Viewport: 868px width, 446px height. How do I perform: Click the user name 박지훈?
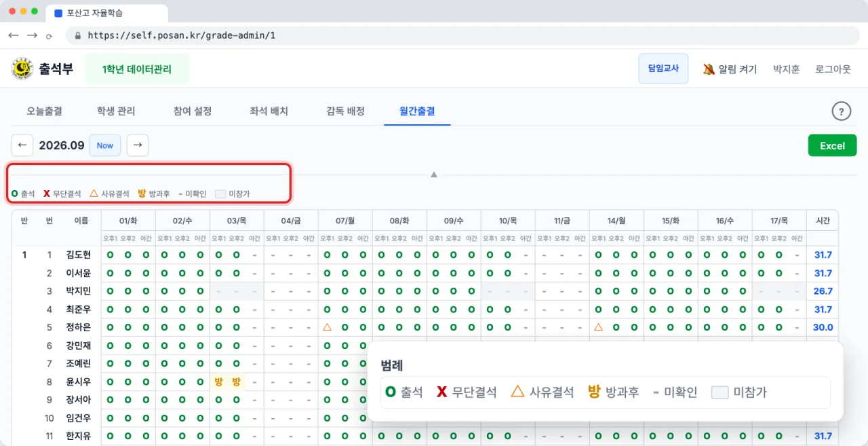point(787,69)
